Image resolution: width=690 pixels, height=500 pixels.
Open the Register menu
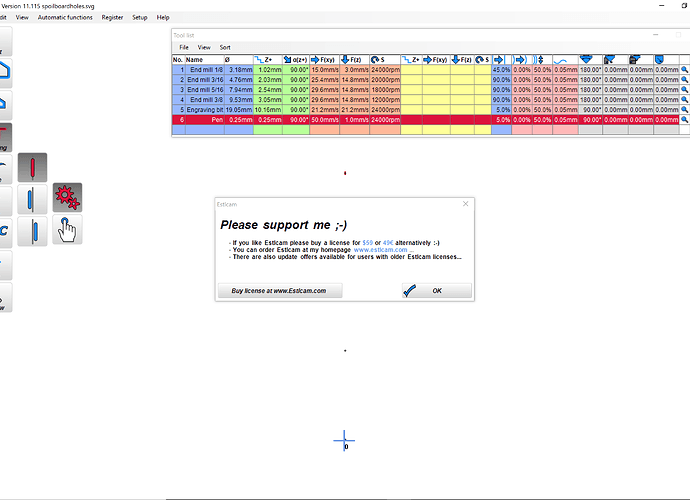[x=112, y=18]
